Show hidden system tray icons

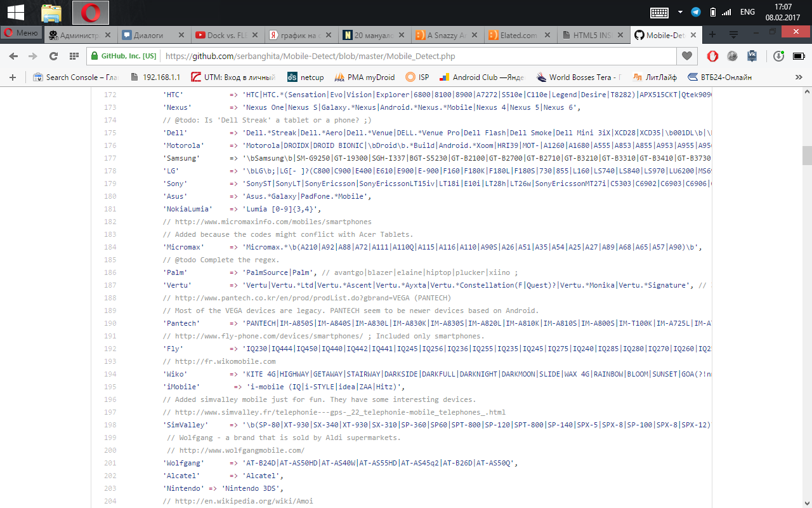tap(680, 12)
